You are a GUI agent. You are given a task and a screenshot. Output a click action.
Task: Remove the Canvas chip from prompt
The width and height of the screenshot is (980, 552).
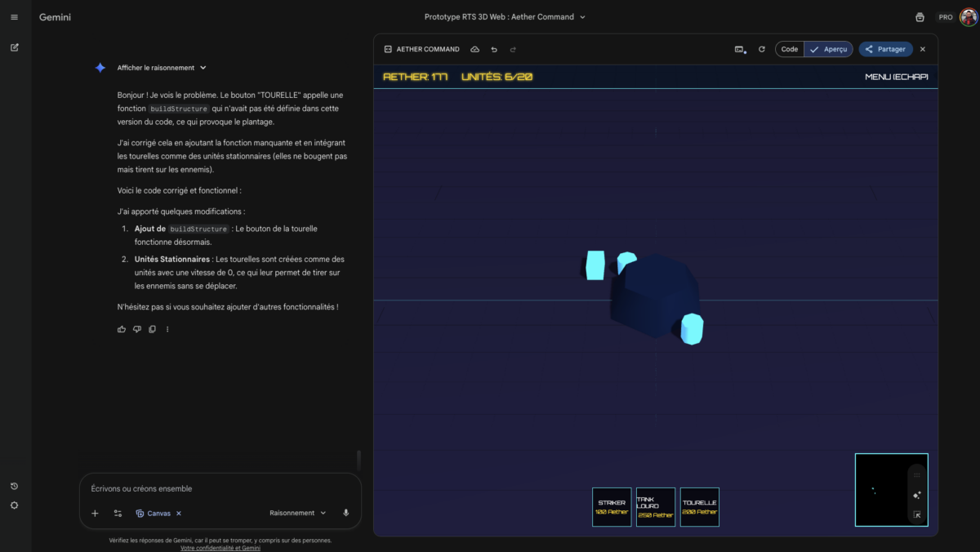coord(179,514)
